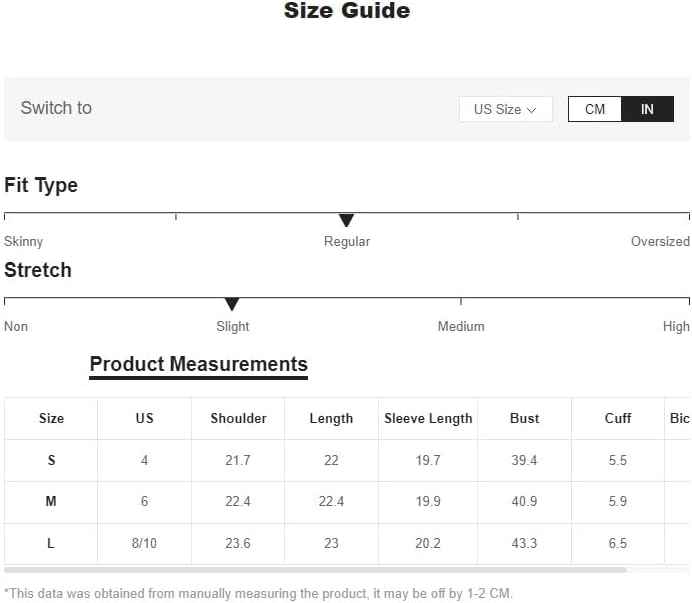The image size is (692, 603).
Task: Select the IN unit toggle
Action: pos(647,109)
